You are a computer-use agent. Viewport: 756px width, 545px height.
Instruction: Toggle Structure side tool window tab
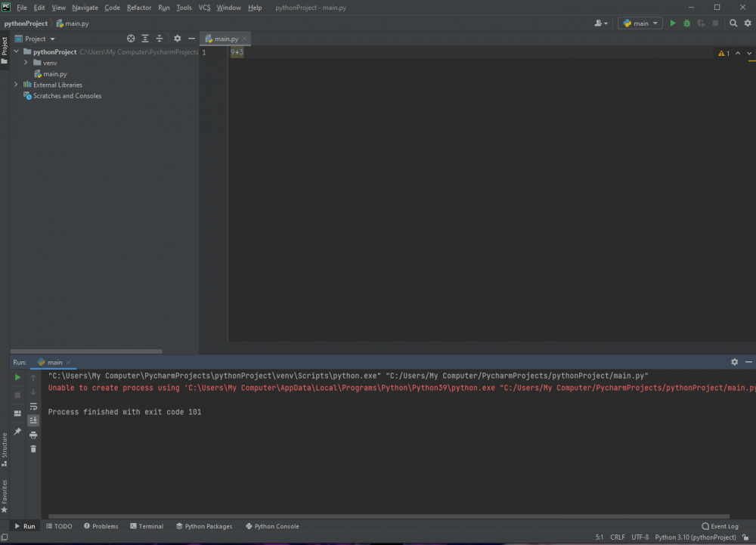click(5, 449)
